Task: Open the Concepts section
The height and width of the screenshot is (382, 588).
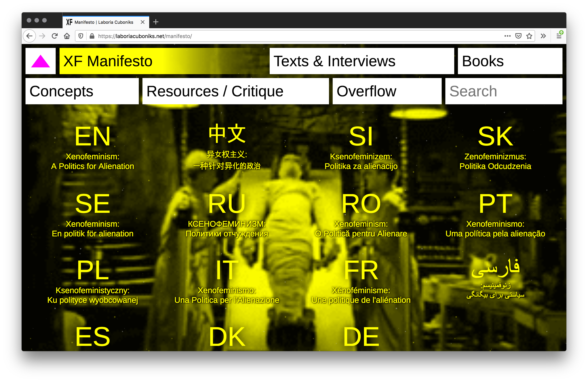Action: click(x=82, y=91)
